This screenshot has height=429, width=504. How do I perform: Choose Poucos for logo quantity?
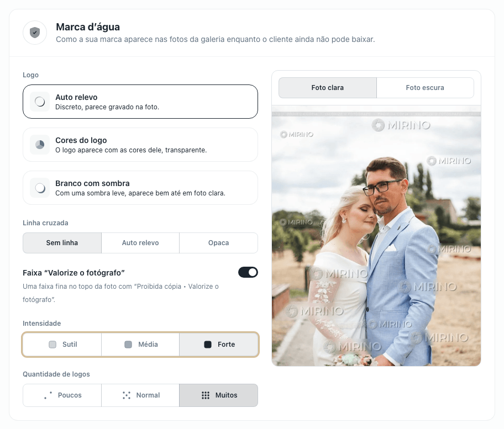point(62,395)
